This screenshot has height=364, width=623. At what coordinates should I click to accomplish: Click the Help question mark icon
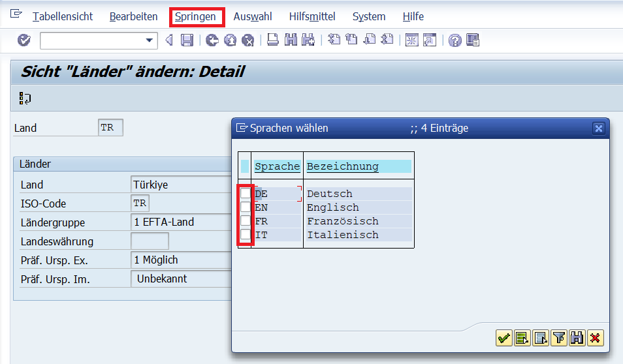[455, 40]
